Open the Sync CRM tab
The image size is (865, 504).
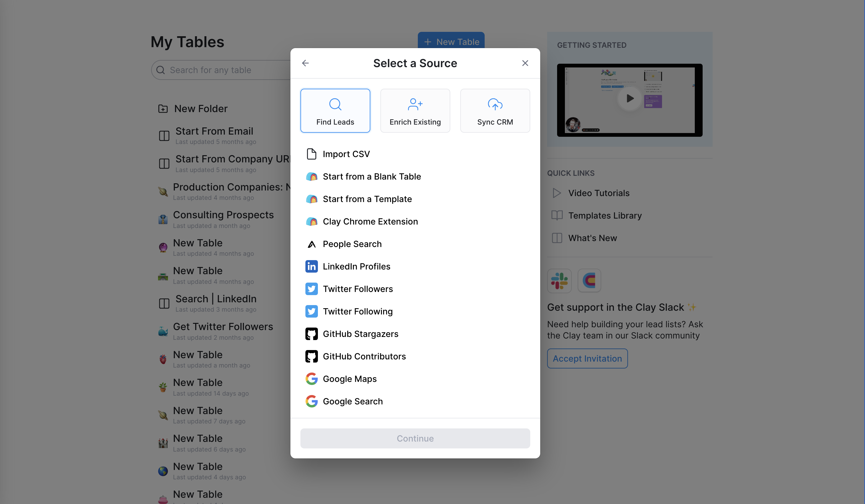(x=495, y=111)
